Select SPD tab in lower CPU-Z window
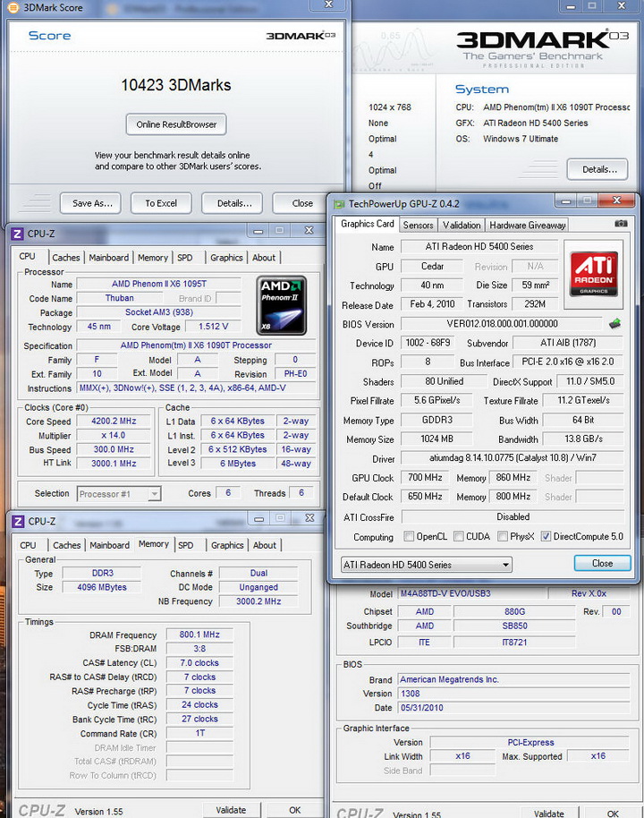This screenshot has width=644, height=818. tap(186, 545)
